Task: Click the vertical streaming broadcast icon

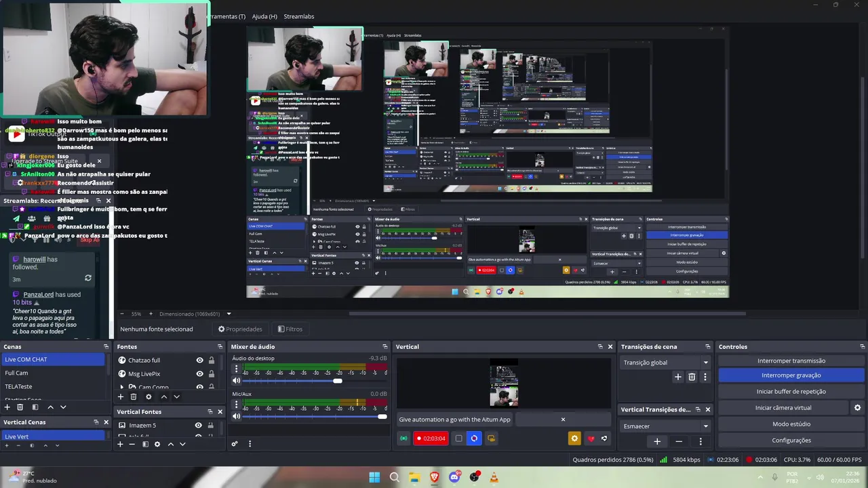Action: pyautogui.click(x=404, y=439)
